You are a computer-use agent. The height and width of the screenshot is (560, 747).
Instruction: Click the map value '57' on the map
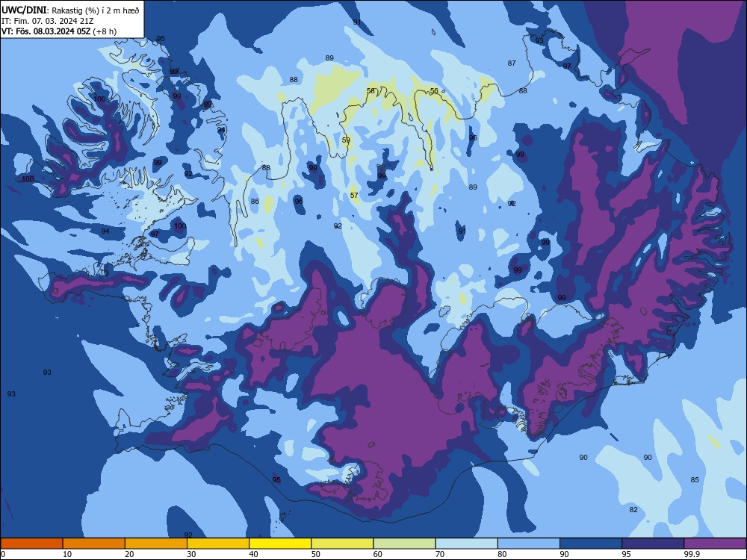(354, 195)
